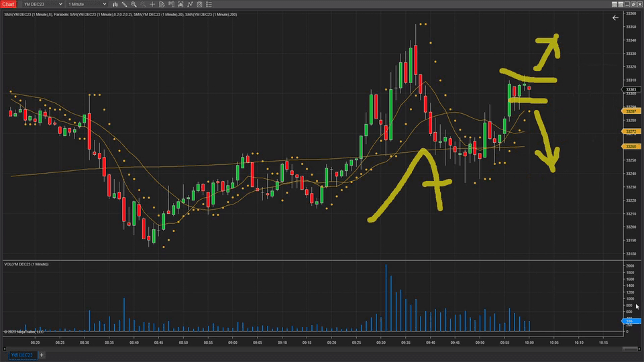Click horizontal scrollbar right arrow
644x362 pixels.
(x=639, y=349)
